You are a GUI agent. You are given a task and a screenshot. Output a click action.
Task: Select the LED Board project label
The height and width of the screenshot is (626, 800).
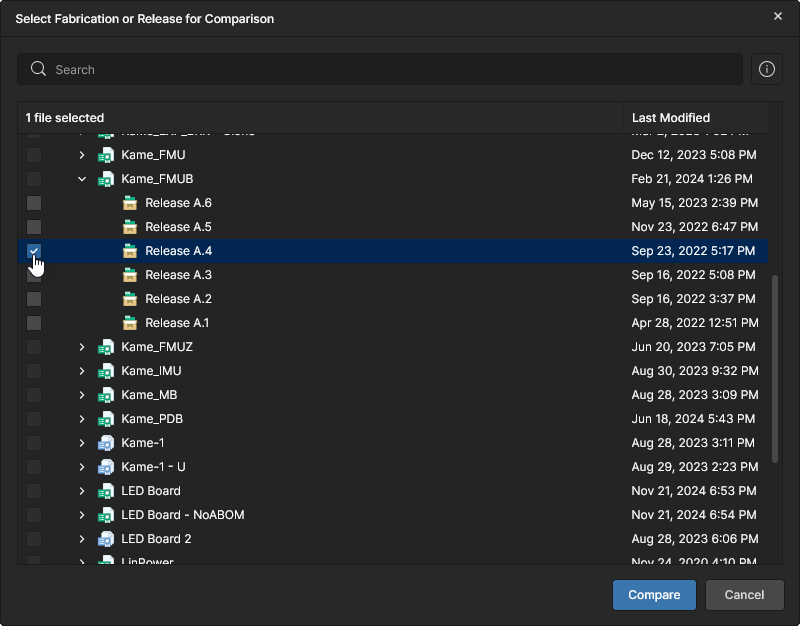tap(151, 491)
